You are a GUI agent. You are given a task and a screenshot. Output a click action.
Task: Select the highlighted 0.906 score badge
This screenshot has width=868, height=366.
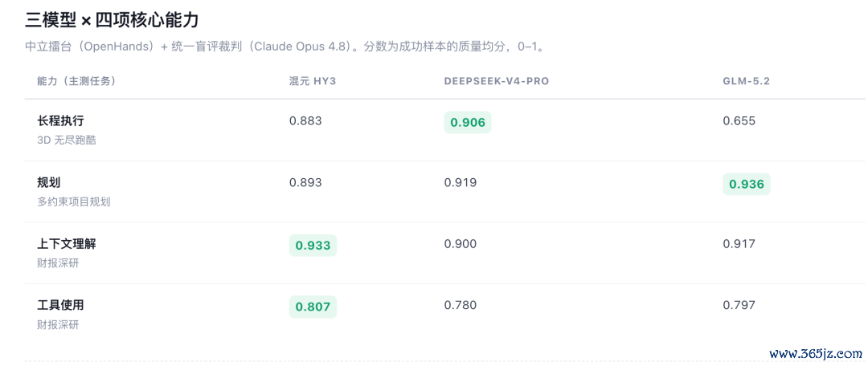[467, 123]
